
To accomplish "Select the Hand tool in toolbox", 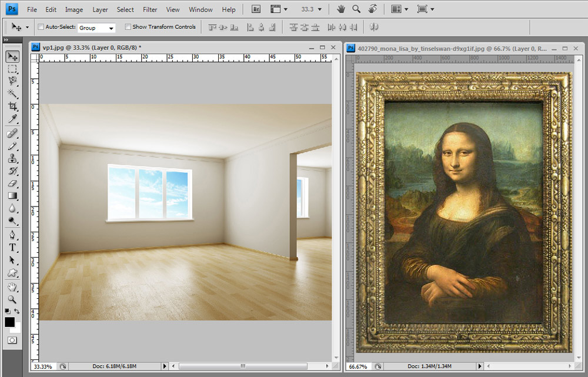I will (x=12, y=288).
